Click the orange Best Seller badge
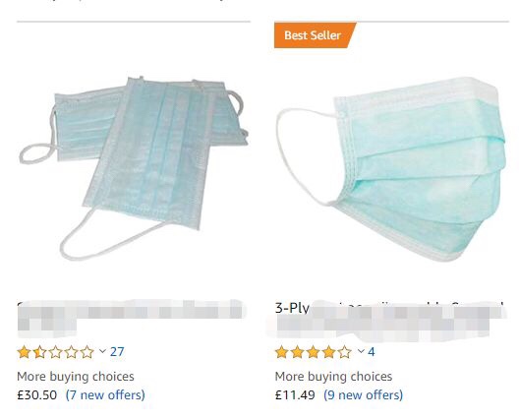Screen dimensions: 519x420 point(313,35)
